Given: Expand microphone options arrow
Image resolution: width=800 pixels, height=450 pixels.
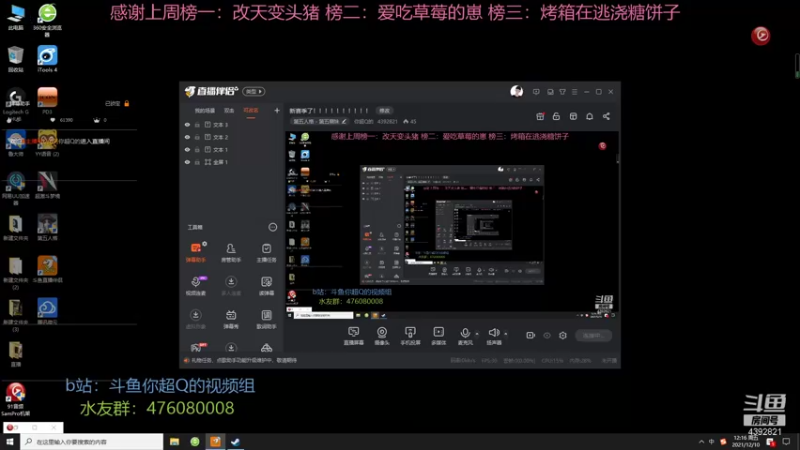Looking at the screenshot, I should point(477,334).
